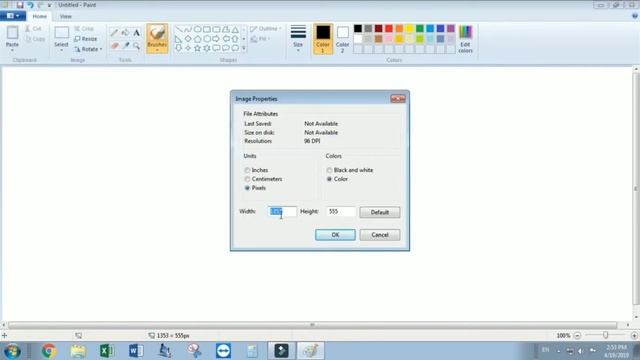The width and height of the screenshot is (640, 360).
Task: Select the five-point star shape
Action: pyautogui.click(x=198, y=48)
